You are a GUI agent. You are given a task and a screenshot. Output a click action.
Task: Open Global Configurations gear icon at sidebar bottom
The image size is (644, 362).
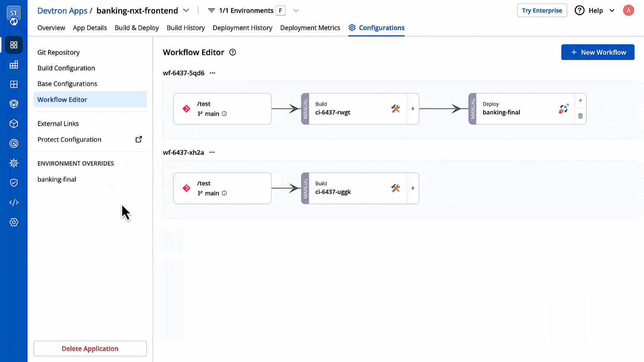coord(14,222)
